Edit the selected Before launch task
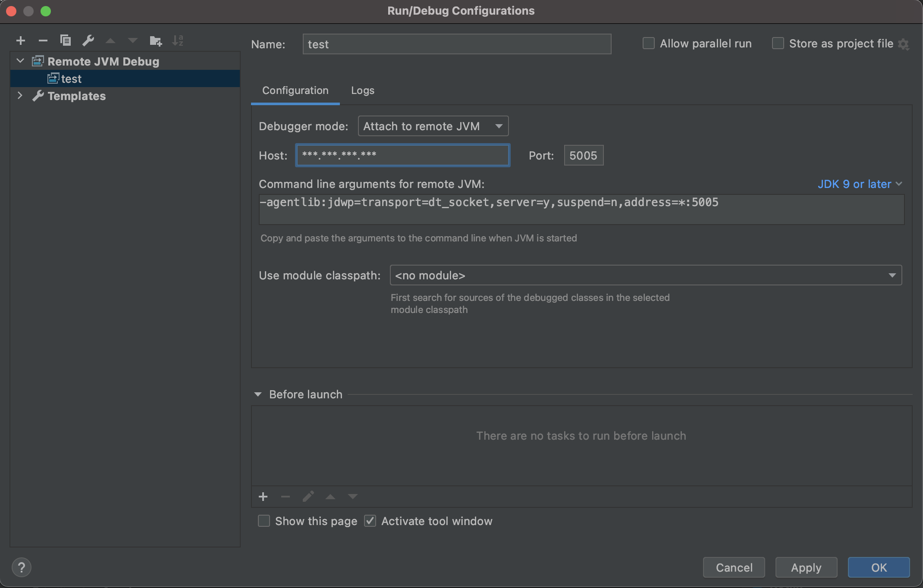The height and width of the screenshot is (588, 923). click(x=308, y=496)
